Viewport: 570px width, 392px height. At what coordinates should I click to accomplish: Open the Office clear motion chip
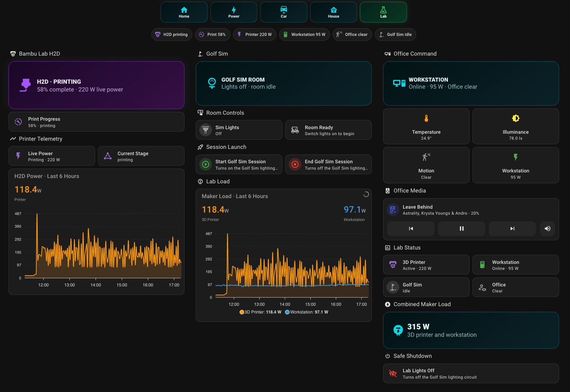(353, 35)
